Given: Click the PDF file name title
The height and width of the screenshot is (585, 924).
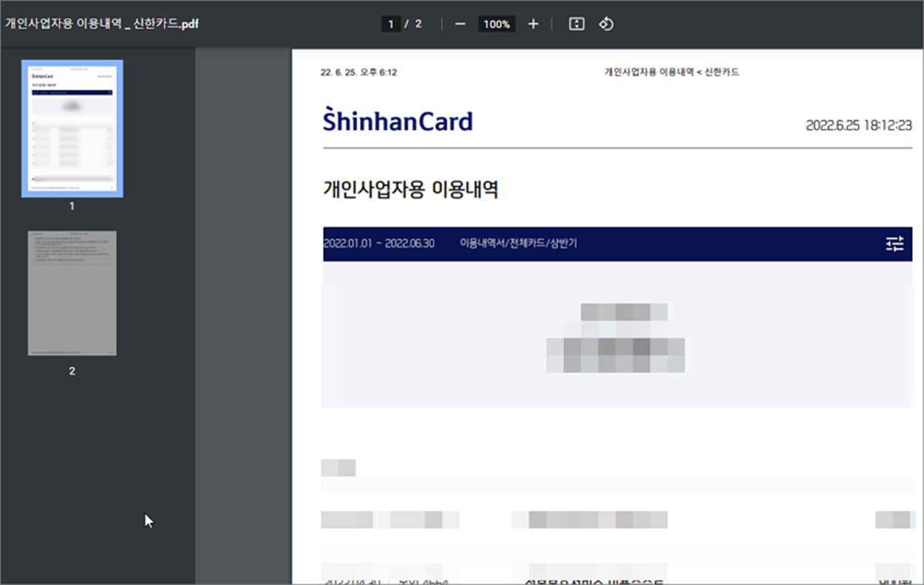Looking at the screenshot, I should 102,23.
